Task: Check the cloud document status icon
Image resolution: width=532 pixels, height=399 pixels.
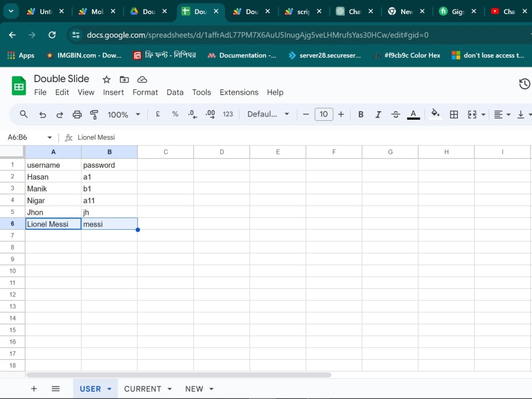Action: (x=142, y=79)
